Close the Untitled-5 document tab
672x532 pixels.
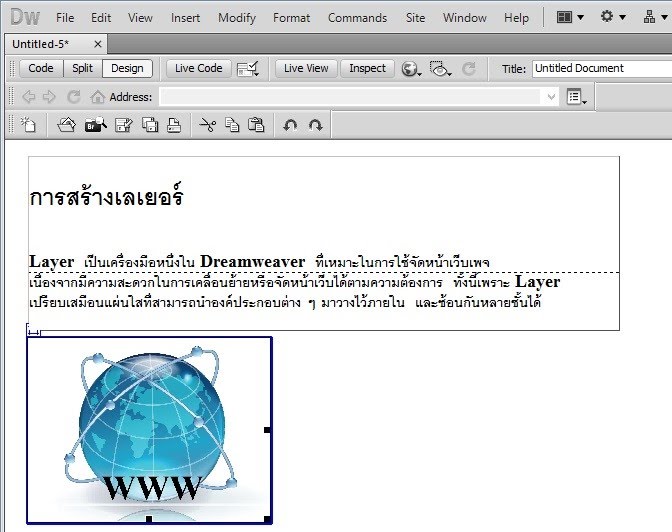pyautogui.click(x=98, y=44)
